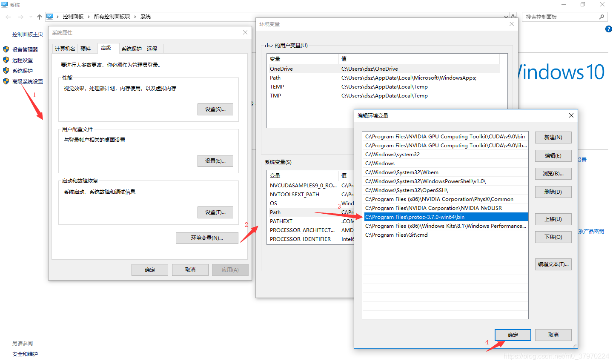Move entry down with 下移(O)
Viewport: 613px width, 364px height.
(x=553, y=237)
